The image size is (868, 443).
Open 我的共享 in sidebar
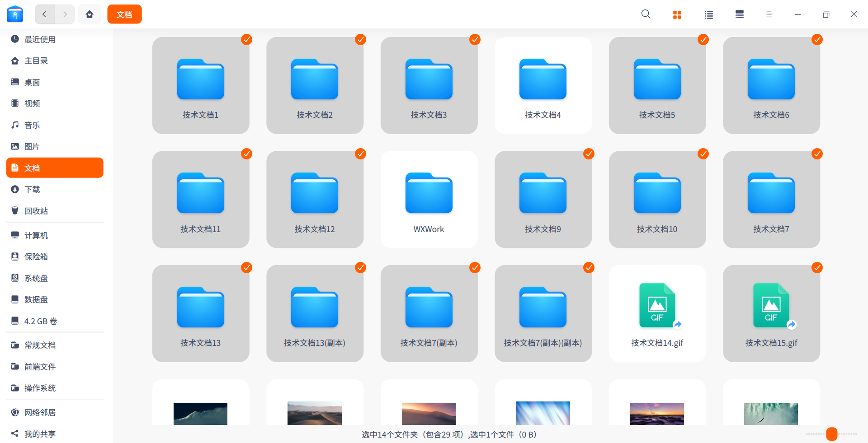pos(55,434)
